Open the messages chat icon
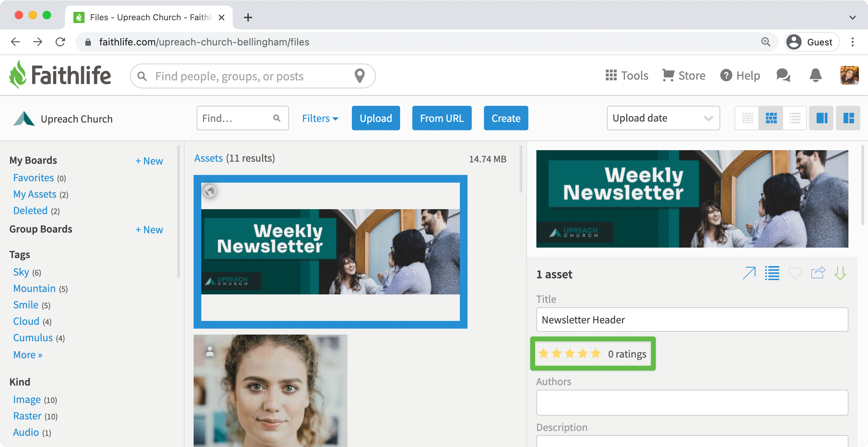The image size is (868, 447). (x=783, y=75)
